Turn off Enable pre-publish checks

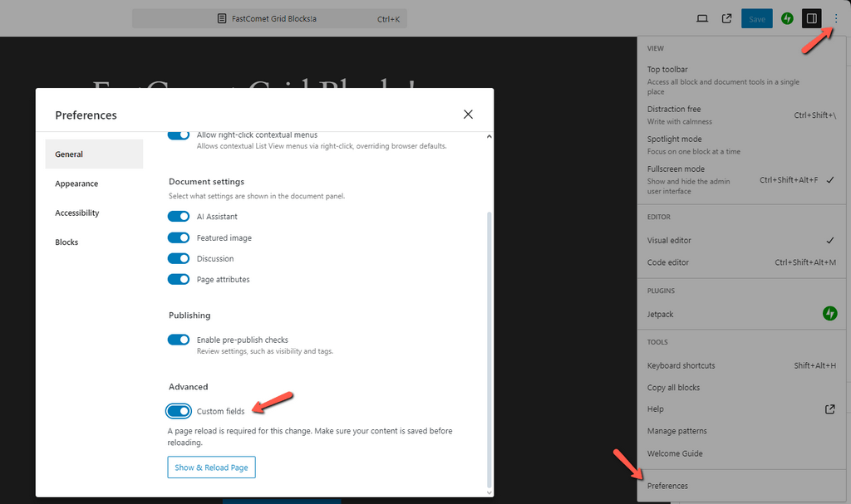point(179,340)
